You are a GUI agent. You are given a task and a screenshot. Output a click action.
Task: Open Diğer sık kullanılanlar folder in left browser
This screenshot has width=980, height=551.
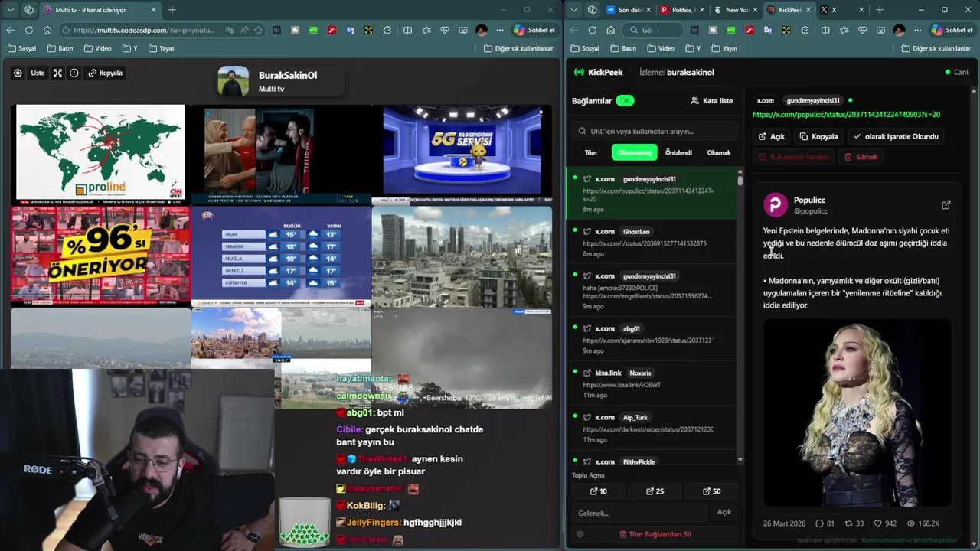click(x=518, y=48)
